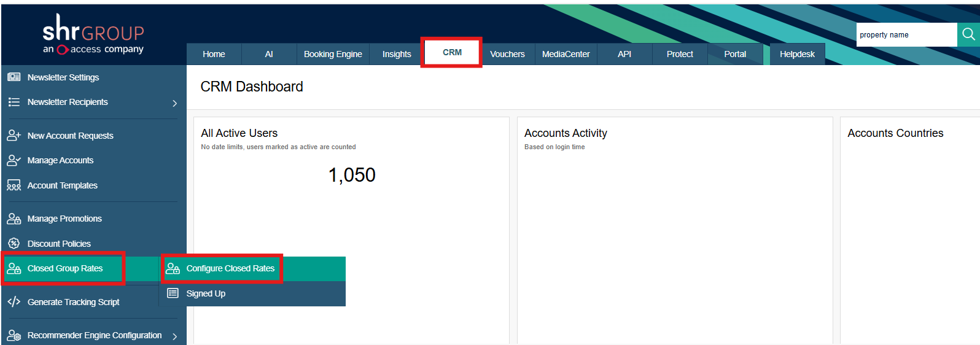This screenshot has width=980, height=345.
Task: Select Configure Closed Rates menu item
Action: (230, 268)
